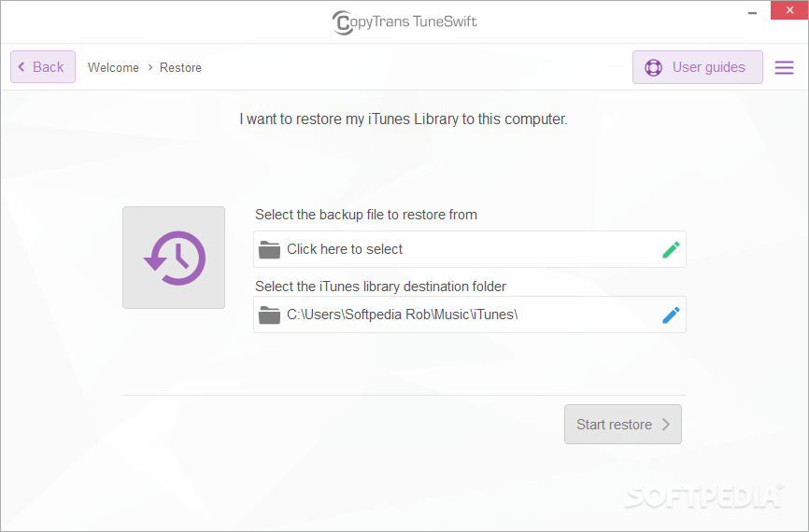Click the blue pencil edit icon
809x532 pixels.
pyautogui.click(x=671, y=315)
